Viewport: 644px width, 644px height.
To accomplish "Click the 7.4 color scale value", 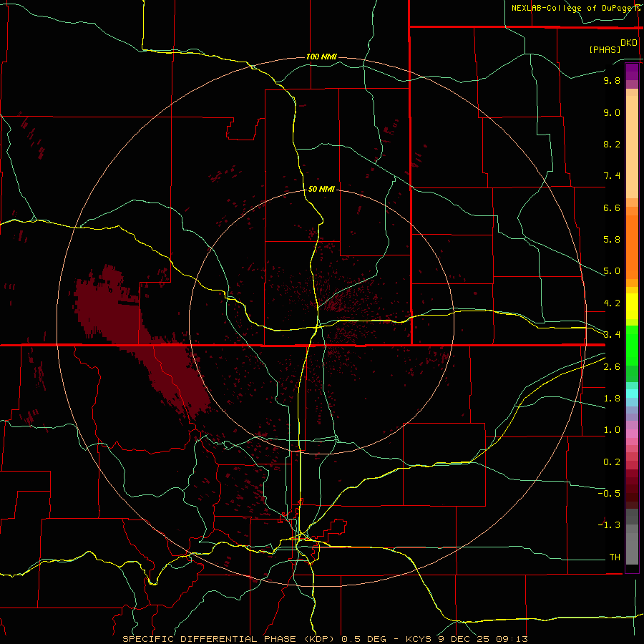I will [x=612, y=176].
